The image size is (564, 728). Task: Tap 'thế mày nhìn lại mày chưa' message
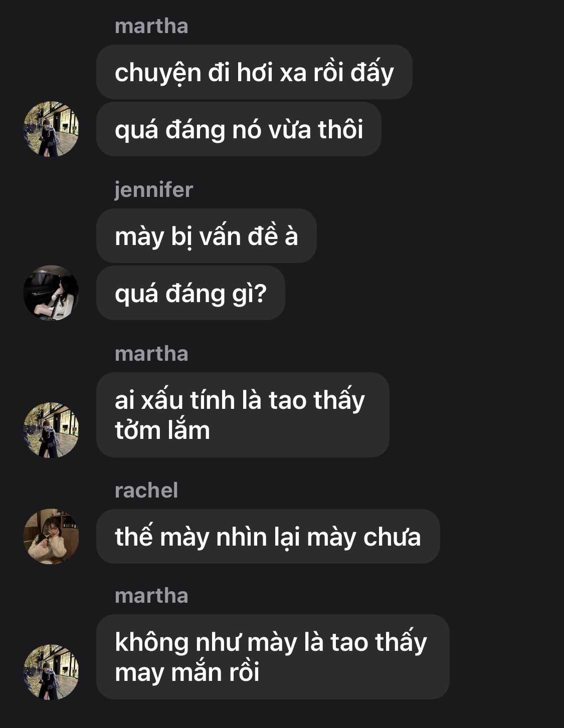[x=268, y=537]
